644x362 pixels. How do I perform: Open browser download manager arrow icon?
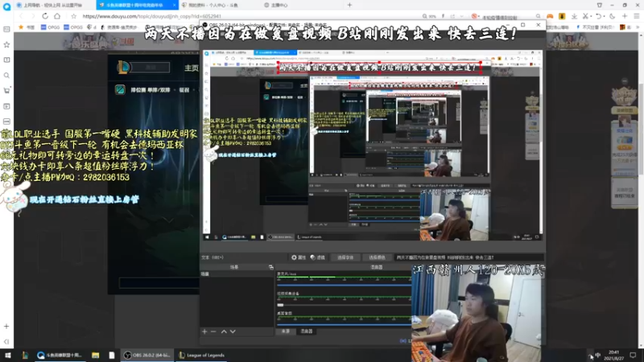point(574,16)
